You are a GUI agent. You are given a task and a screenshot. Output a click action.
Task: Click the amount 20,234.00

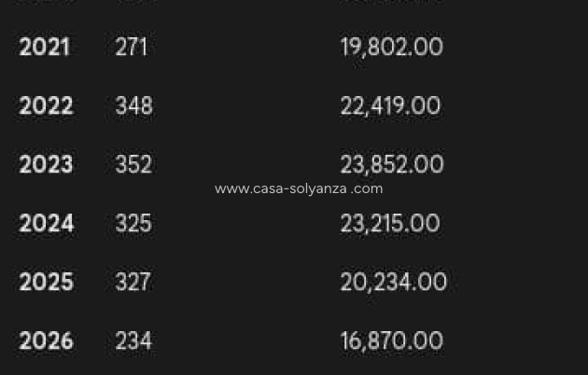point(394,282)
